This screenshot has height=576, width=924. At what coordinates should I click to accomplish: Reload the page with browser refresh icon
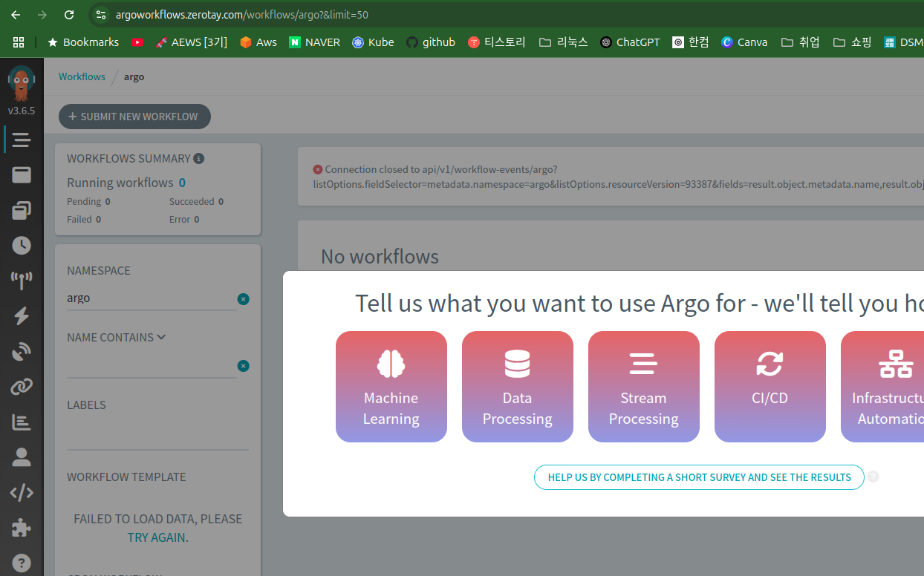coord(69,14)
